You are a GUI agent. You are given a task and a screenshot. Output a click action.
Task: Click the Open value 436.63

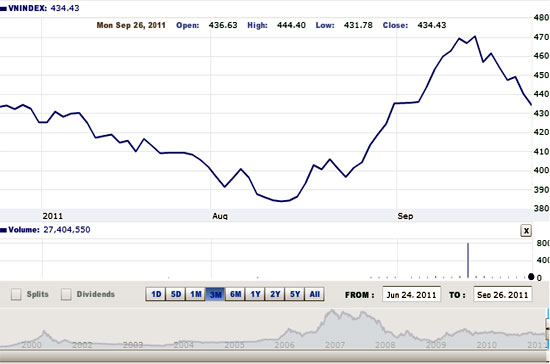pyautogui.click(x=223, y=25)
